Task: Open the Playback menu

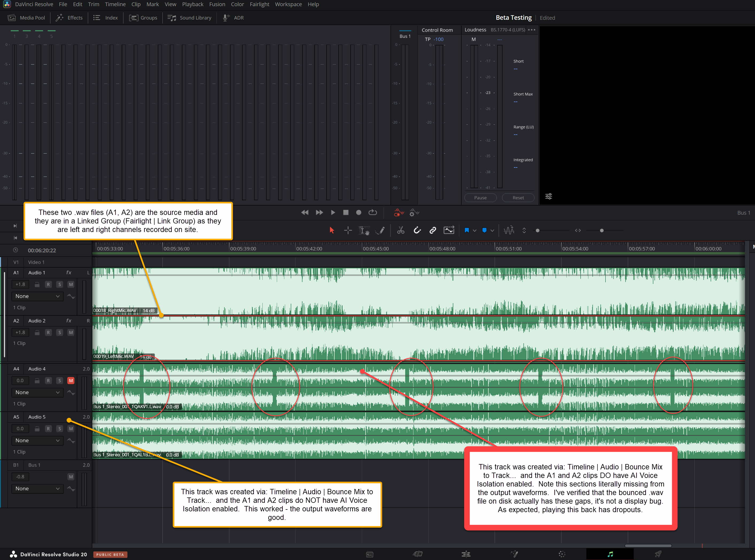Action: click(x=192, y=4)
